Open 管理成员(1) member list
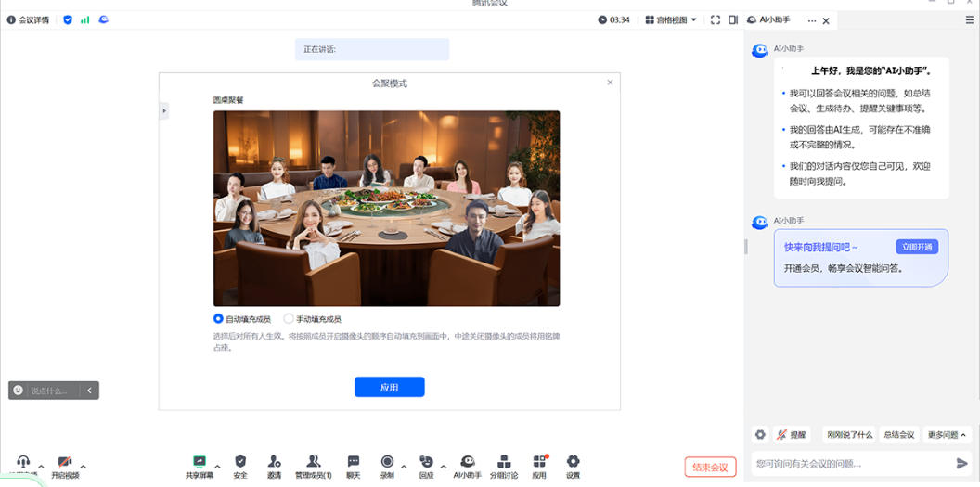 [x=314, y=467]
